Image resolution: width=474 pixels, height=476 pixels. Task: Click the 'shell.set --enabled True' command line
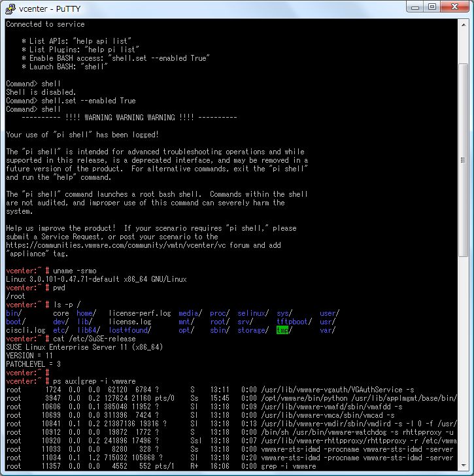coord(71,101)
